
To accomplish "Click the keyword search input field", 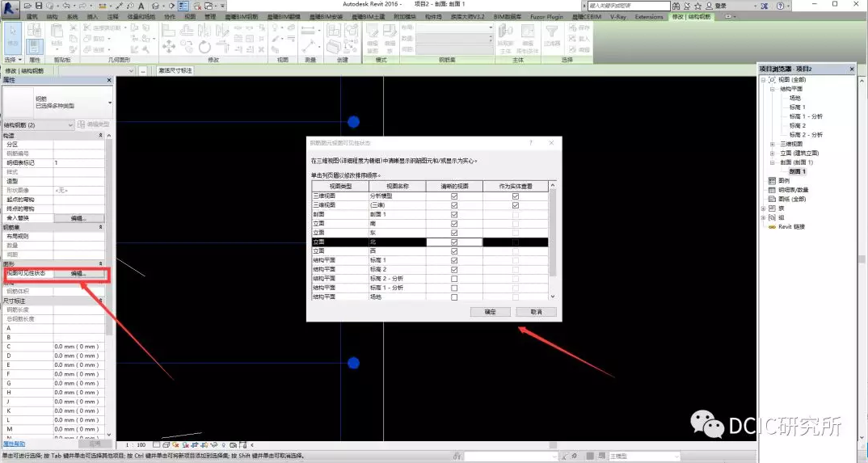I will coord(629,6).
